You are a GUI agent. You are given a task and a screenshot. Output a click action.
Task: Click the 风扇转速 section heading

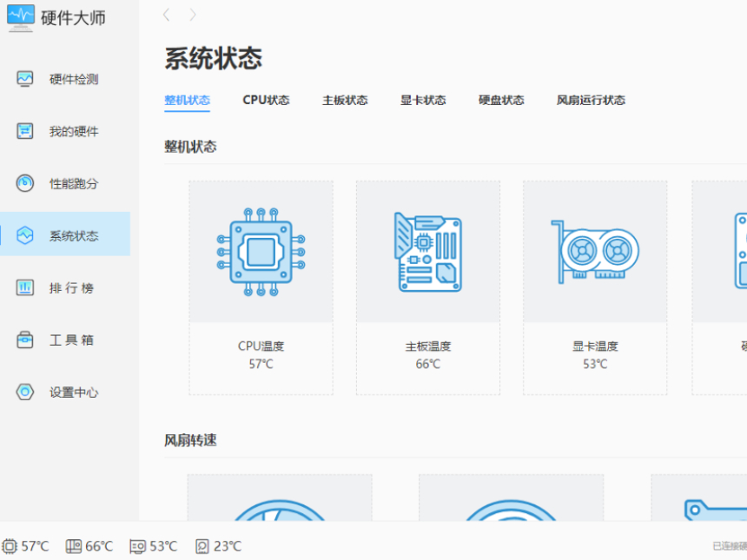[190, 440]
